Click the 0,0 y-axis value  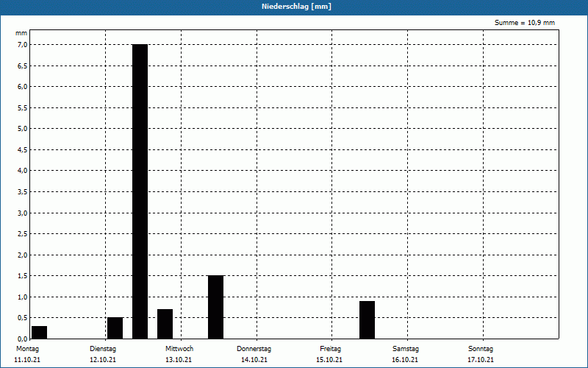23,339
